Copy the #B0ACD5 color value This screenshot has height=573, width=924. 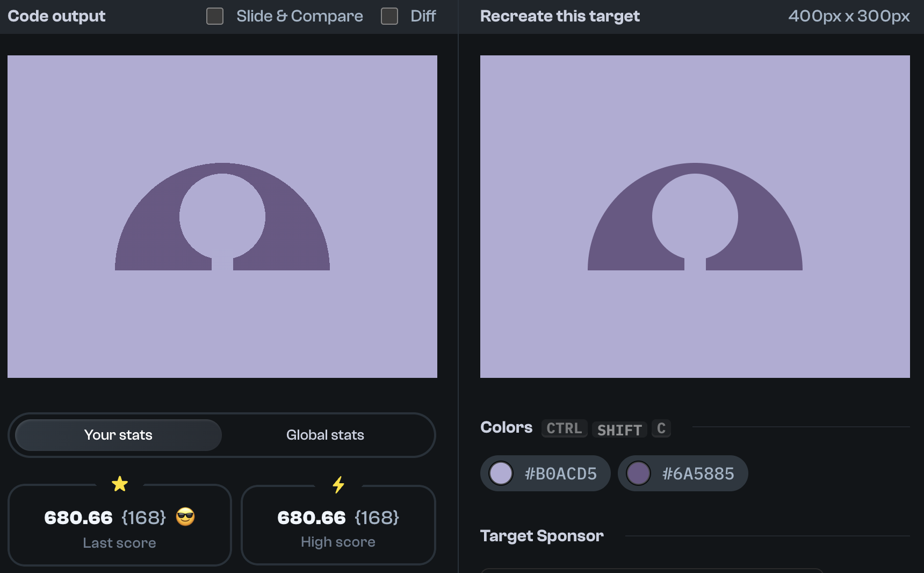tap(560, 474)
